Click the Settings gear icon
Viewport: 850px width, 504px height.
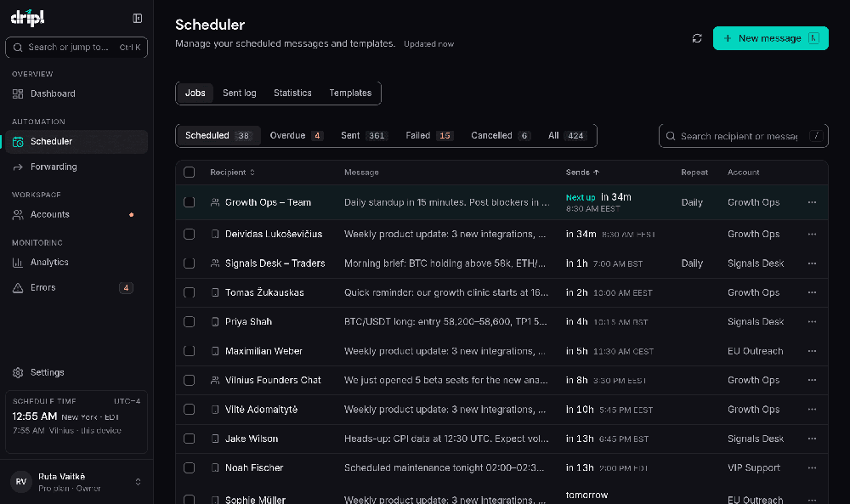18,373
